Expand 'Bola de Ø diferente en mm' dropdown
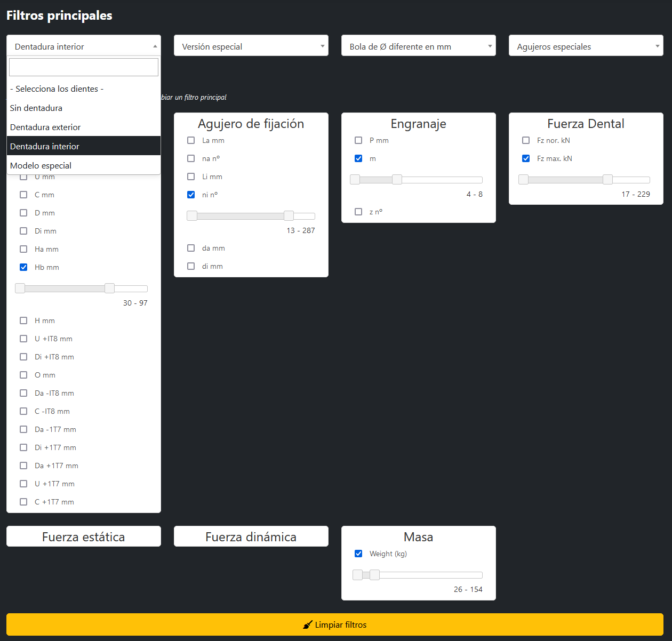The height and width of the screenshot is (641, 672). pyautogui.click(x=418, y=46)
